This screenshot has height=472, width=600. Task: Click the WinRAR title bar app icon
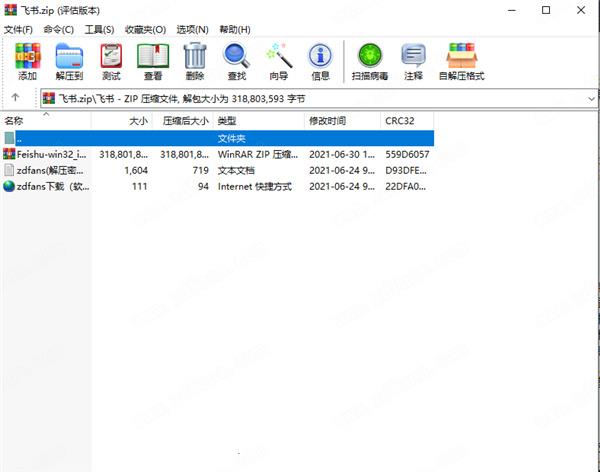click(10, 10)
